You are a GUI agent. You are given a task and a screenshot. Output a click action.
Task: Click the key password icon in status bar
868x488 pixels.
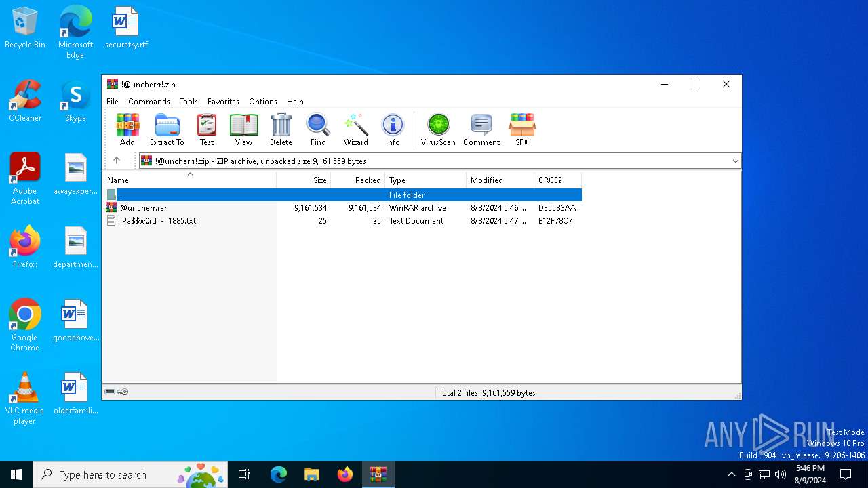point(123,392)
